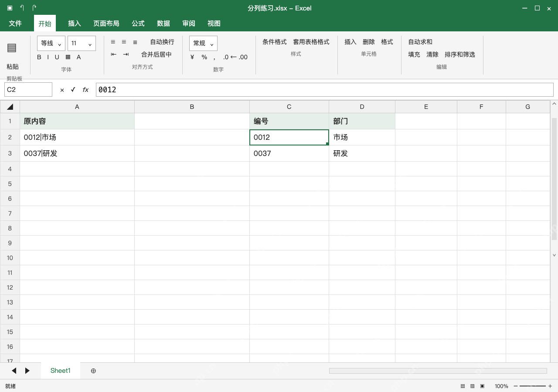
Task: Open 套用表格格式 table format gallery
Action: click(x=311, y=42)
